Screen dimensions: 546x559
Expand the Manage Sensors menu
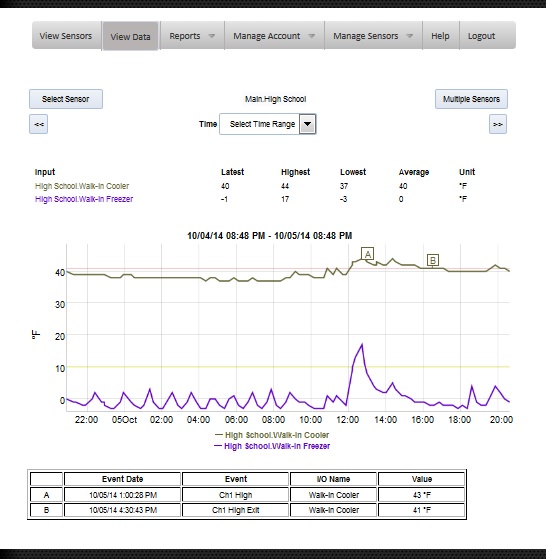coord(373,36)
